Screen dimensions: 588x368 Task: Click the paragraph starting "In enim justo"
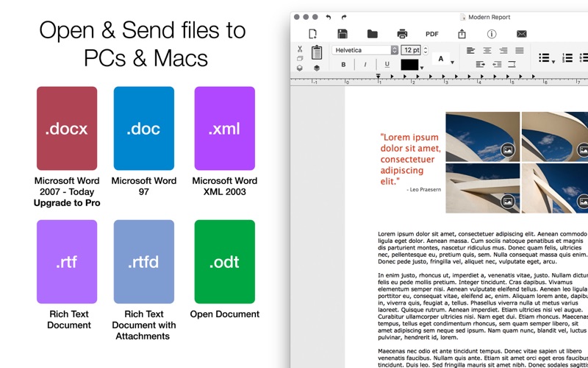click(x=483, y=306)
